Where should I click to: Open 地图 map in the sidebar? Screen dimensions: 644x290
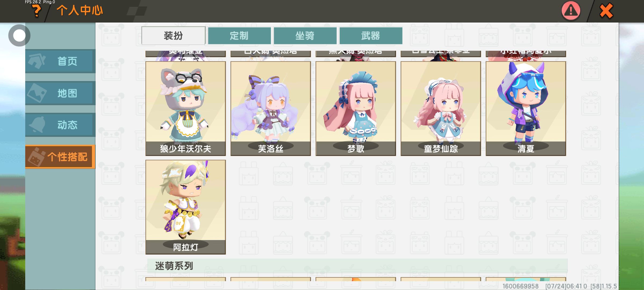coord(60,93)
